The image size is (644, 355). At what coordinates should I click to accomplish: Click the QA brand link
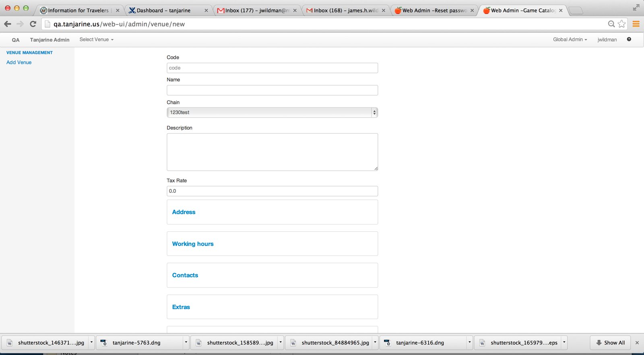click(16, 40)
